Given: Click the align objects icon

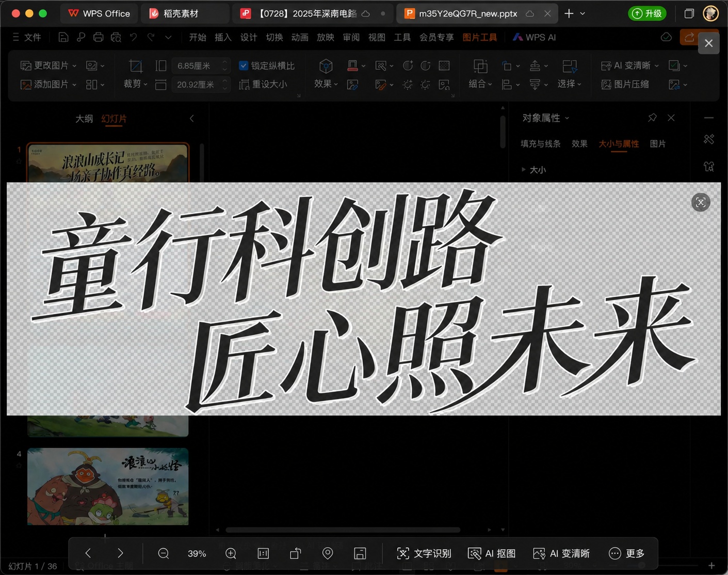Looking at the screenshot, I should [507, 84].
